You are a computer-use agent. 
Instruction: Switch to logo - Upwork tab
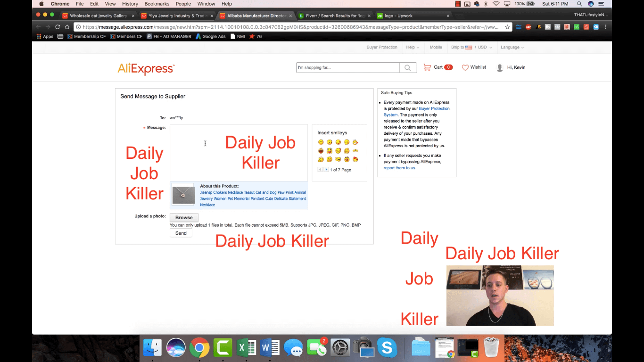point(414,16)
